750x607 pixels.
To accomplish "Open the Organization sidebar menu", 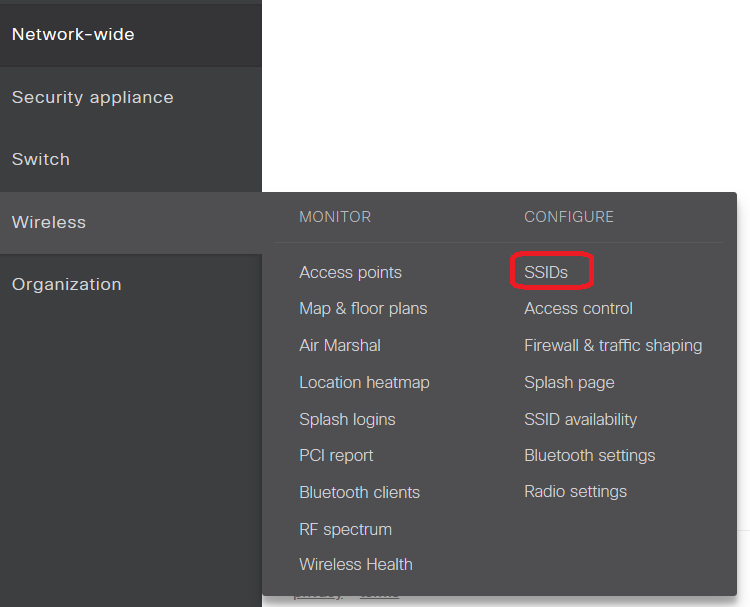I will click(x=66, y=284).
